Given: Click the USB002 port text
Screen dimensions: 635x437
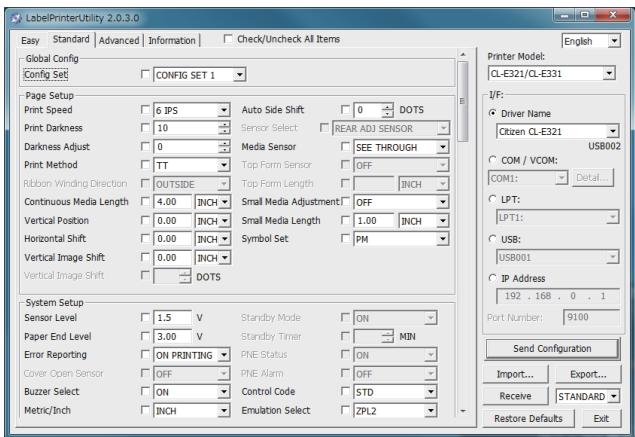Looking at the screenshot, I should coord(604,146).
